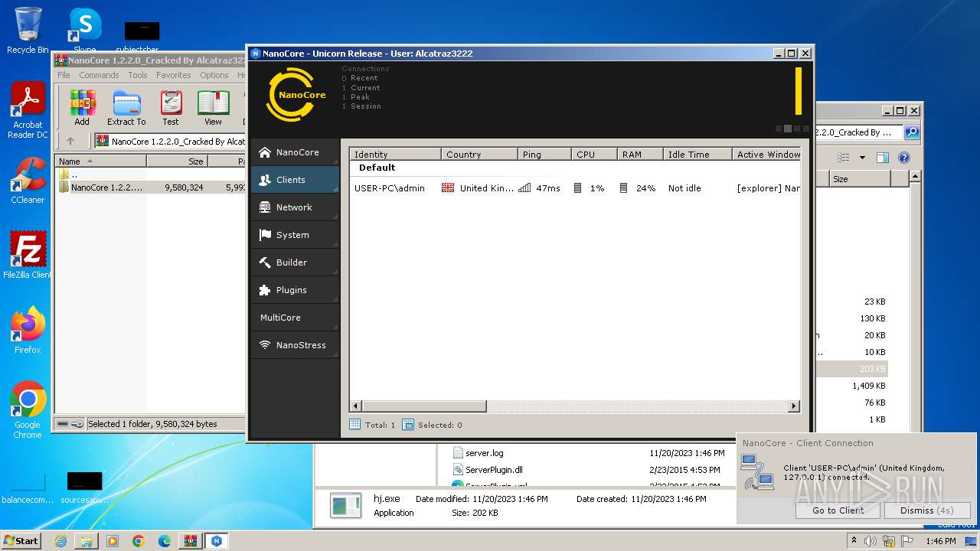Open the Builder sidebar section
This screenshot has height=551, width=980.
(295, 262)
